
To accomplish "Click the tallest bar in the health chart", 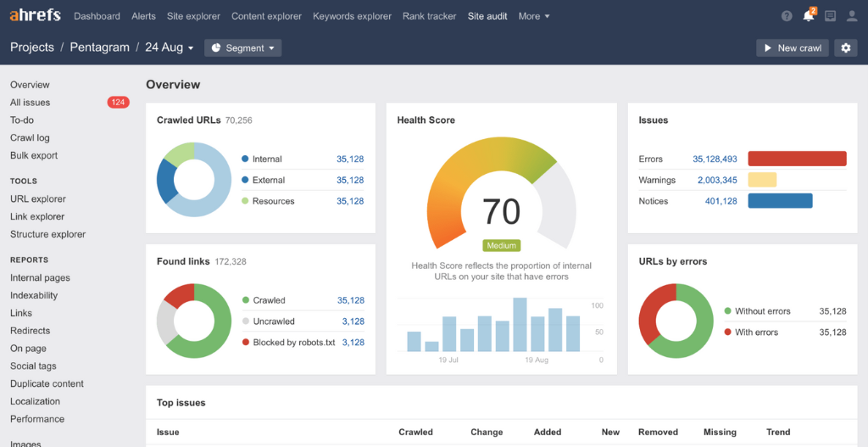I will pyautogui.click(x=520, y=324).
